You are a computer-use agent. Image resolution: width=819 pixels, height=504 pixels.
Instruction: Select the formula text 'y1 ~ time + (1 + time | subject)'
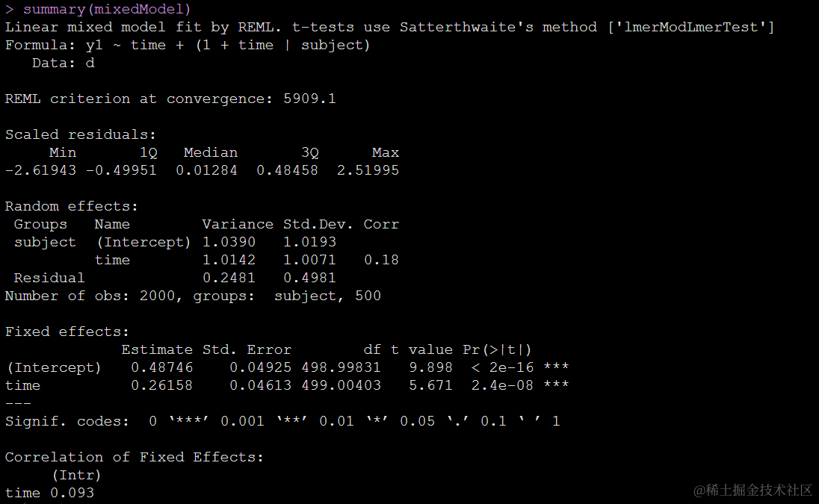pos(228,46)
